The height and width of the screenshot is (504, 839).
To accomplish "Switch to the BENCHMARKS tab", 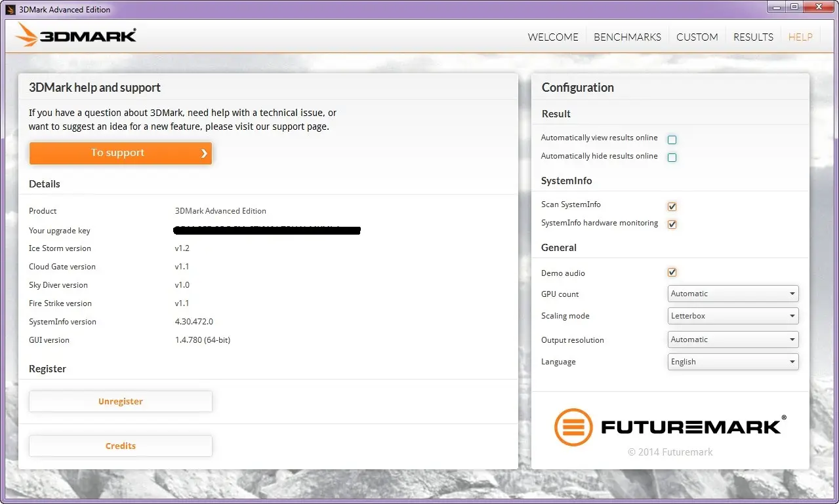I will click(x=627, y=37).
